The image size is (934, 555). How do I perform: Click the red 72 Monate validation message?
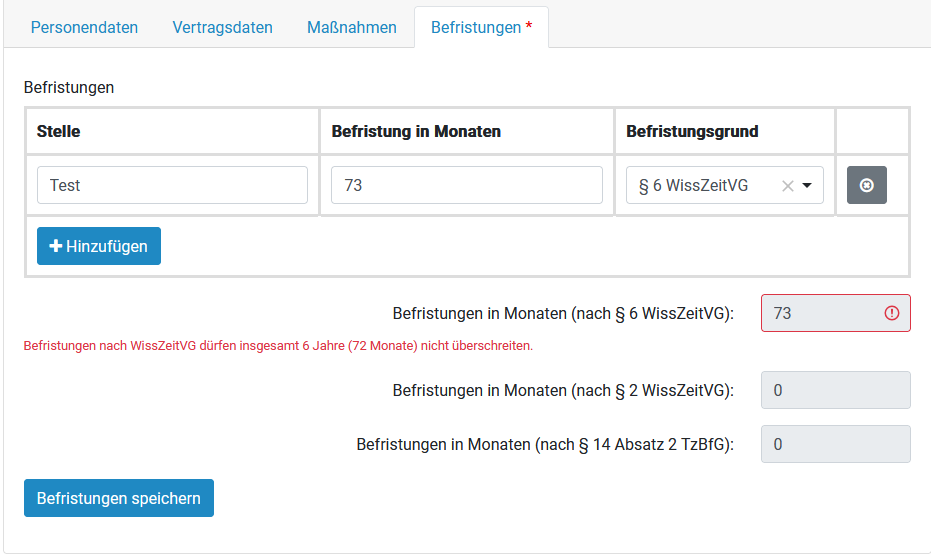[x=278, y=346]
